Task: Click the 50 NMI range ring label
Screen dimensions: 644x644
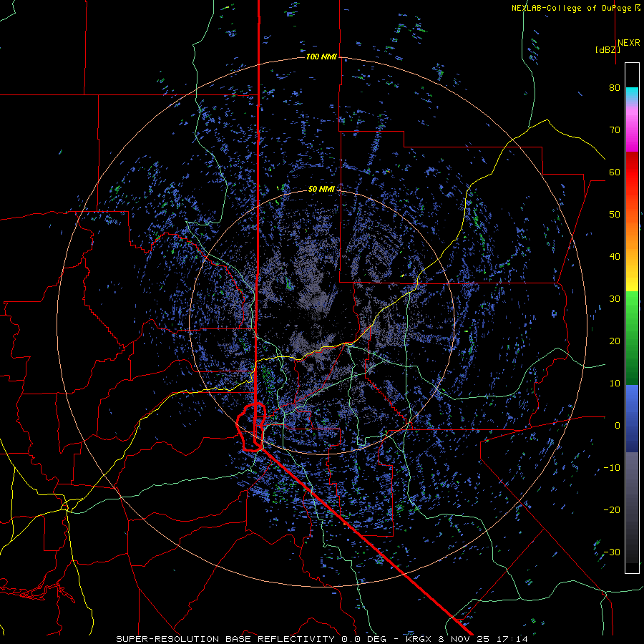Action: 321,189
